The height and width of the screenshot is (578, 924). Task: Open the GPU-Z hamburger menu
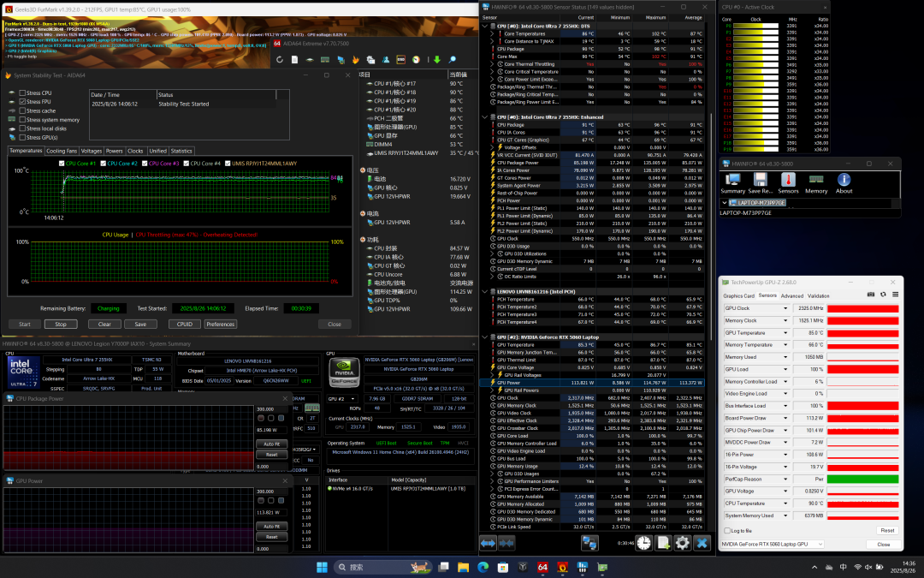[895, 295]
